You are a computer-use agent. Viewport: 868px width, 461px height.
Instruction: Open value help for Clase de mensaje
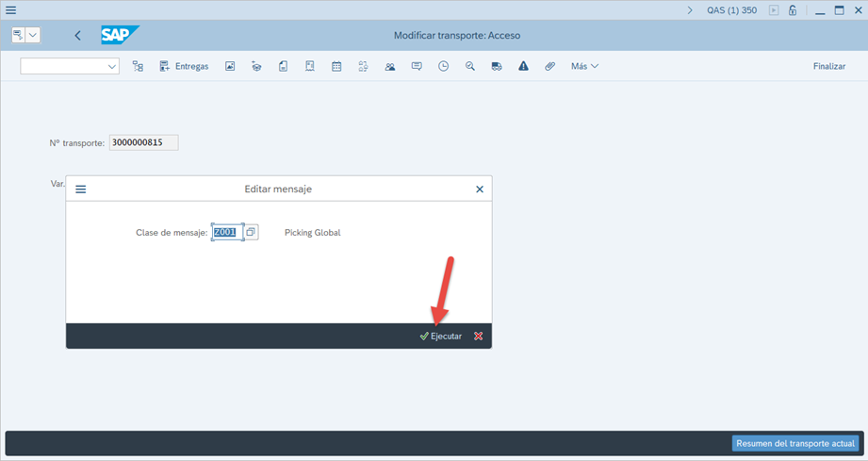tap(251, 232)
